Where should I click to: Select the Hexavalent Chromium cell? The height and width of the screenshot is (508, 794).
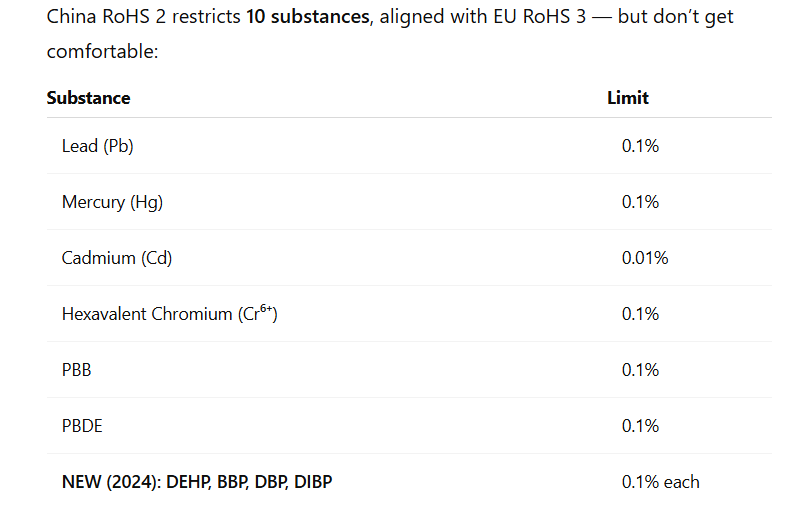click(169, 314)
